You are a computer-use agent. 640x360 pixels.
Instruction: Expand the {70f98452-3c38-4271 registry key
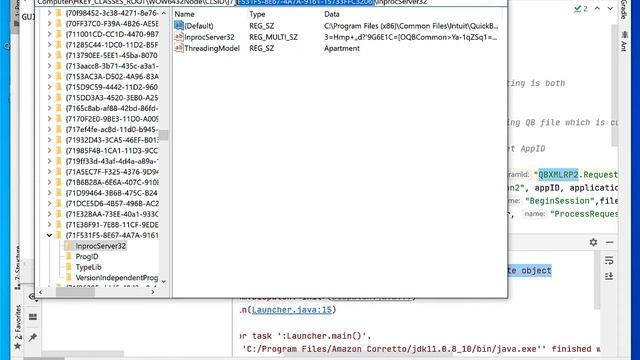coord(49,13)
